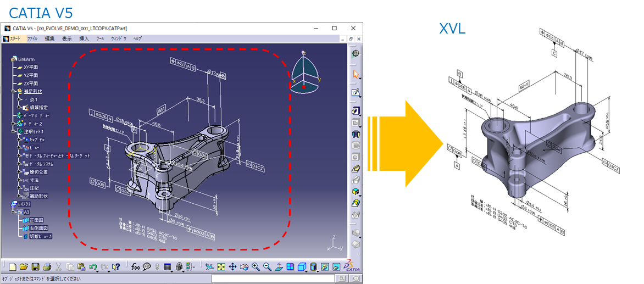Print using the printer icon
644x284 pixels.
tap(47, 267)
